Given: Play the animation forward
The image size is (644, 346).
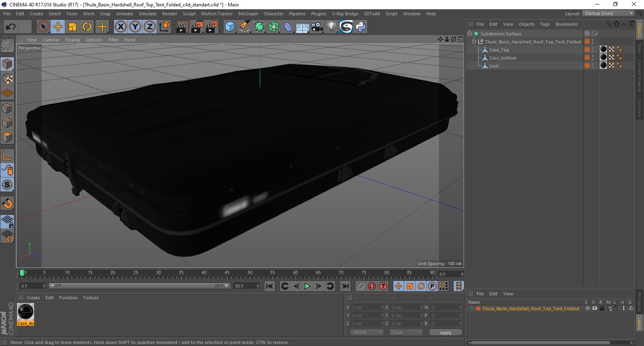Looking at the screenshot, I should pos(307,286).
